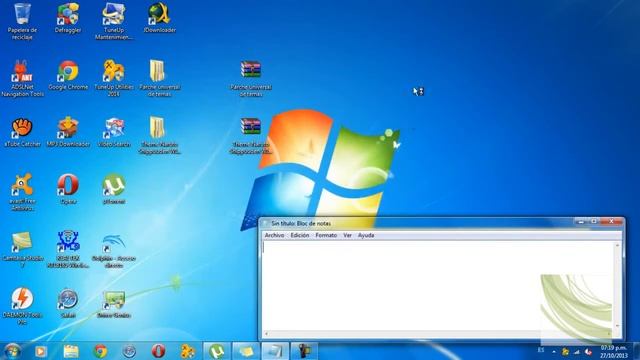Image resolution: width=640 pixels, height=360 pixels.
Task: Select the Camtasia Studio 7 desktop shortcut
Action: tap(22, 250)
